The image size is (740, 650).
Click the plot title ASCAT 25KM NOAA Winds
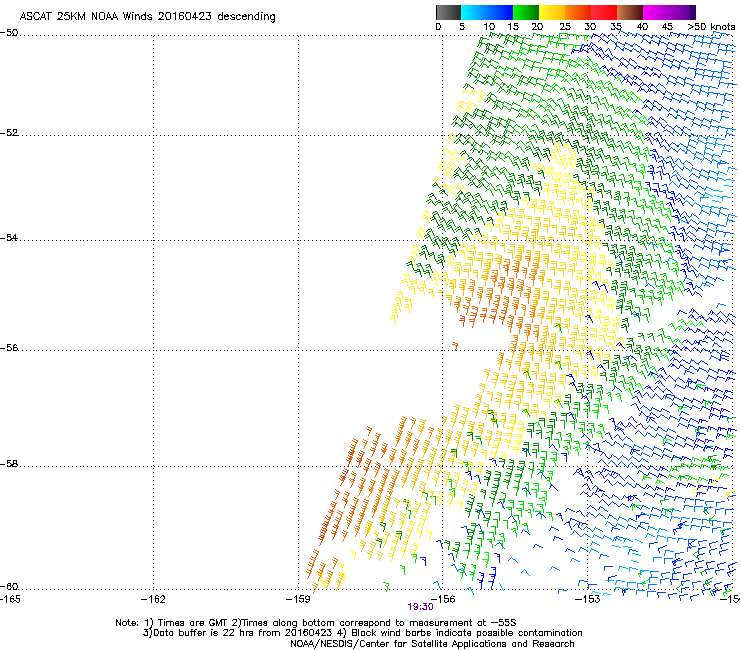pyautogui.click(x=147, y=16)
